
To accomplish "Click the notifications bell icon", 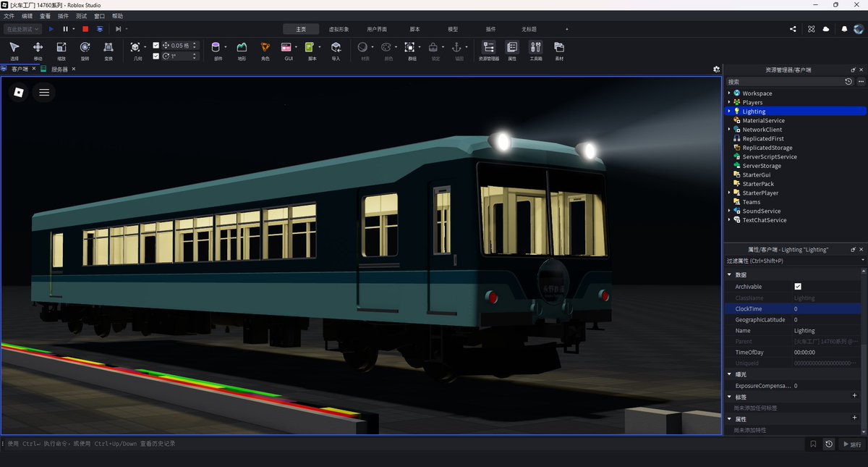I will [844, 29].
